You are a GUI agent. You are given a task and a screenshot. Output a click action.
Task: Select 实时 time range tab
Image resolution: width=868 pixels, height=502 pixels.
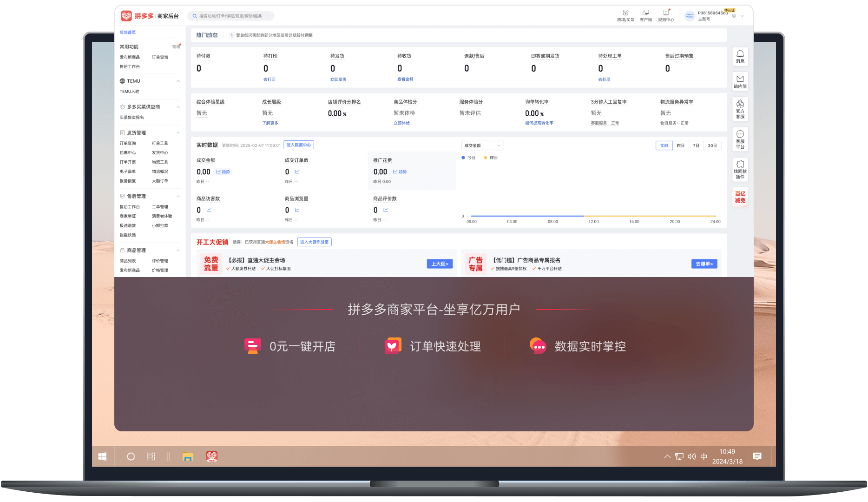pos(664,145)
